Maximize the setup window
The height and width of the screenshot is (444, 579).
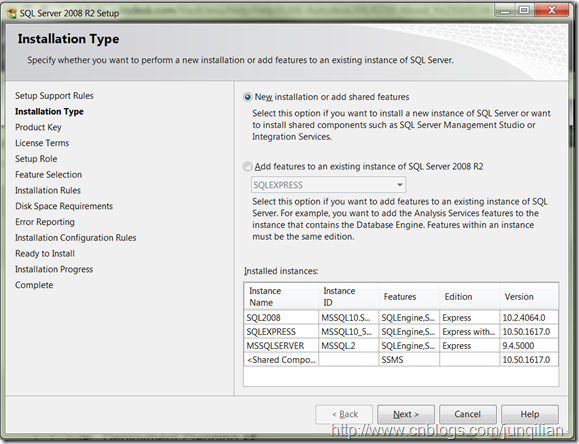[524, 11]
